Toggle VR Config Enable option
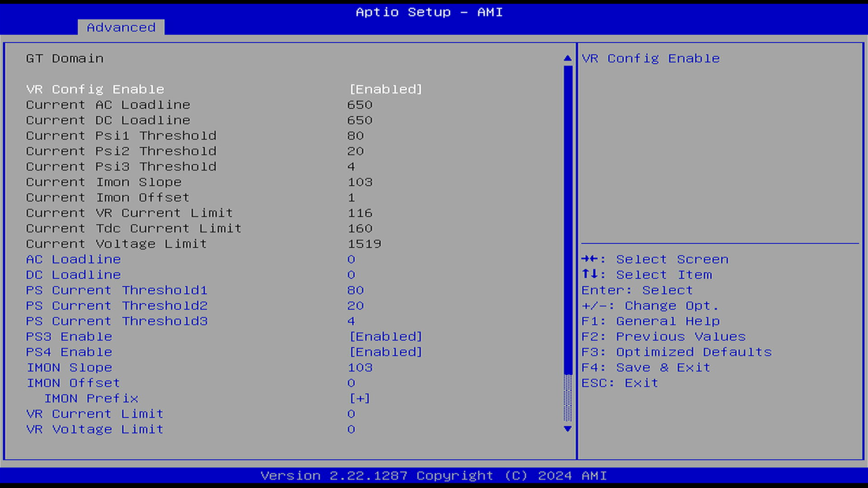This screenshot has width=868, height=488. (x=385, y=89)
